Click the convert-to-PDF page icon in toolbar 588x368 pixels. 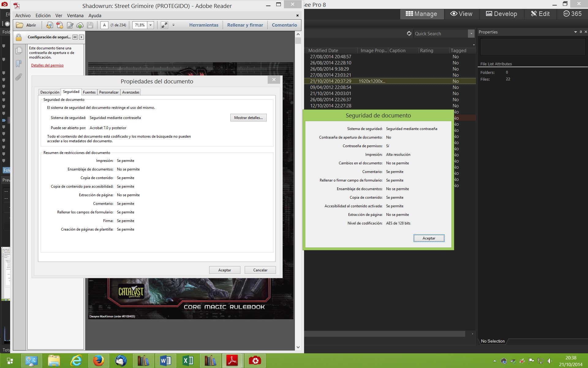pyautogui.click(x=49, y=25)
